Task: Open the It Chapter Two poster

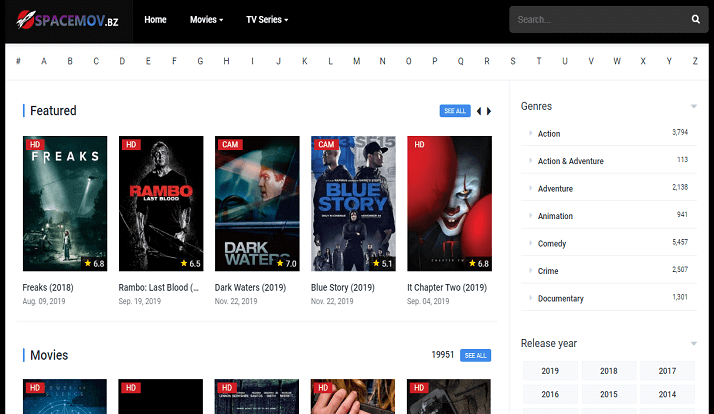Action: [448, 204]
